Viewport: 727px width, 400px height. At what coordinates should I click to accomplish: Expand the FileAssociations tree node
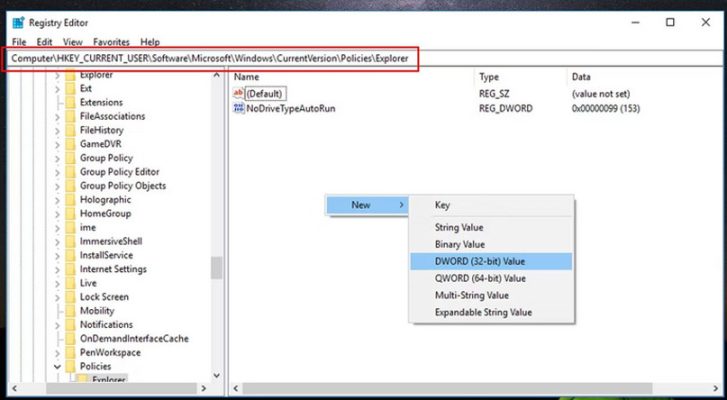click(57, 117)
